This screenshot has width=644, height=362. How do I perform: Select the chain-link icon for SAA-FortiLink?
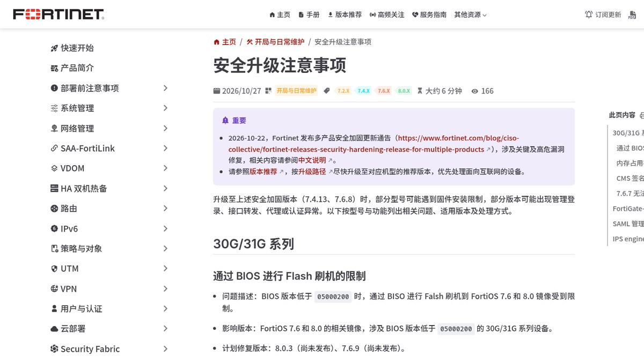pyautogui.click(x=54, y=149)
